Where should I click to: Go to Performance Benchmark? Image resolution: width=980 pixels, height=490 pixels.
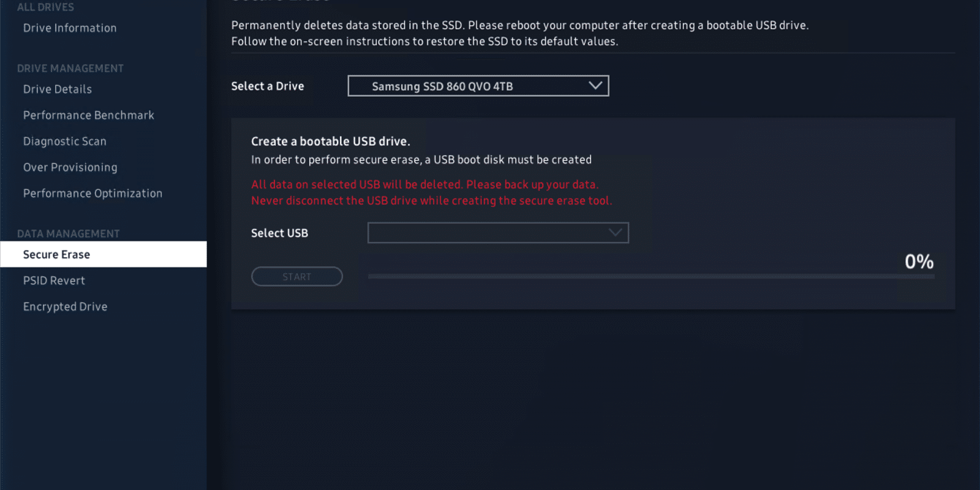pyautogui.click(x=89, y=115)
